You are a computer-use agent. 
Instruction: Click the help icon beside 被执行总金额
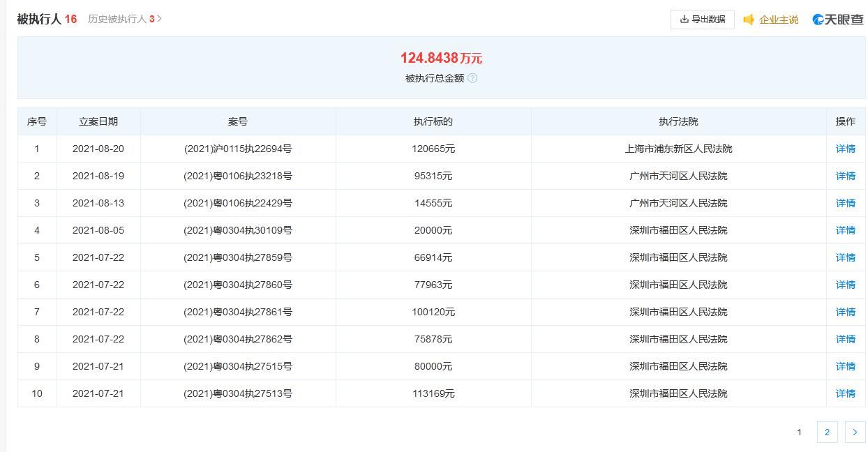[x=472, y=78]
